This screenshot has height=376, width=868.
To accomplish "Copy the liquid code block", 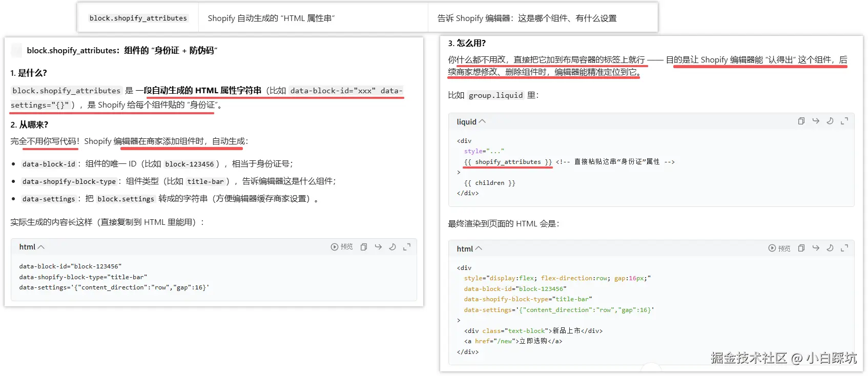I will point(801,121).
